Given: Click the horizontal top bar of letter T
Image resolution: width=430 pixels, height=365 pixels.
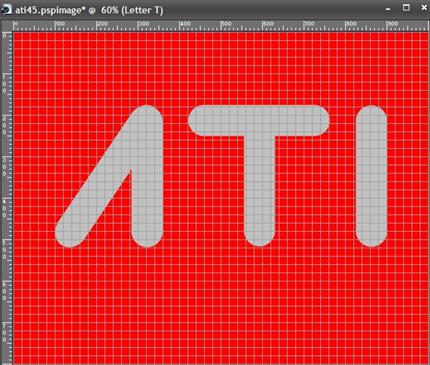Looking at the screenshot, I should pyautogui.click(x=259, y=121).
